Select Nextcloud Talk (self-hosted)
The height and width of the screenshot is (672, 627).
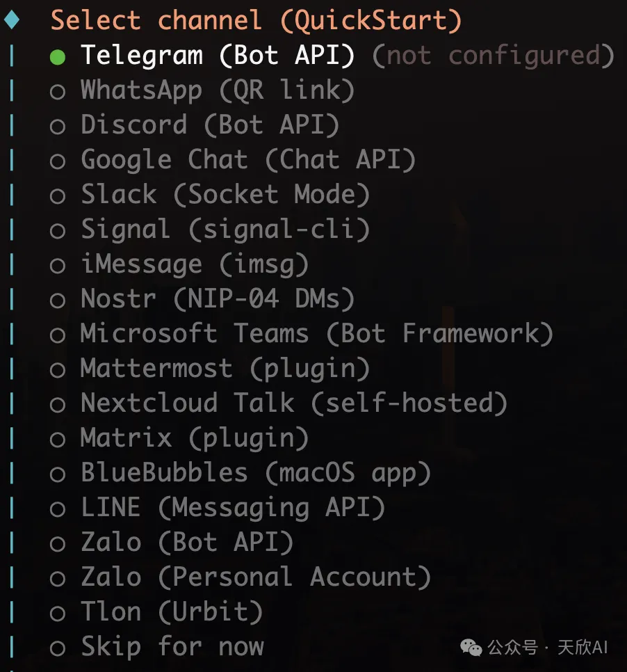point(293,403)
